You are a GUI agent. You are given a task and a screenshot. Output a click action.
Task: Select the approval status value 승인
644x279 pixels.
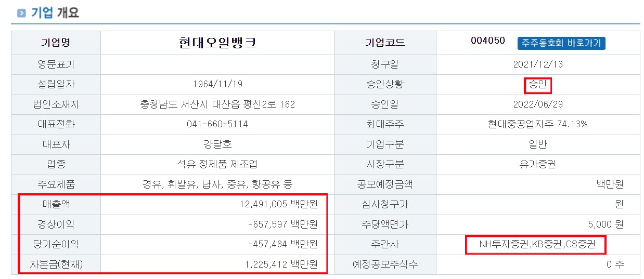click(x=538, y=85)
